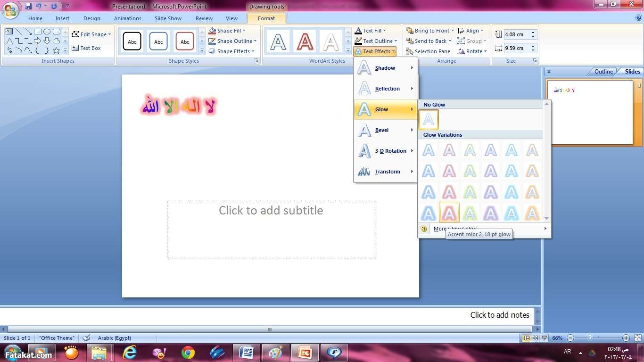Open the Selection Pane
644x362 pixels.
(428, 51)
